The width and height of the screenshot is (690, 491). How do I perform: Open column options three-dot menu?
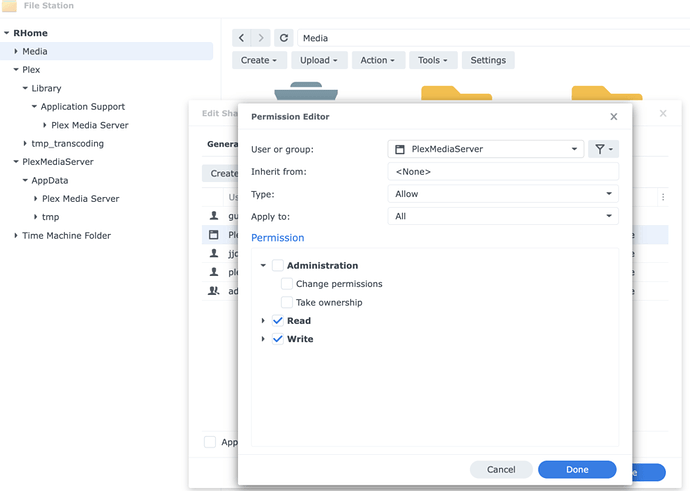click(663, 197)
